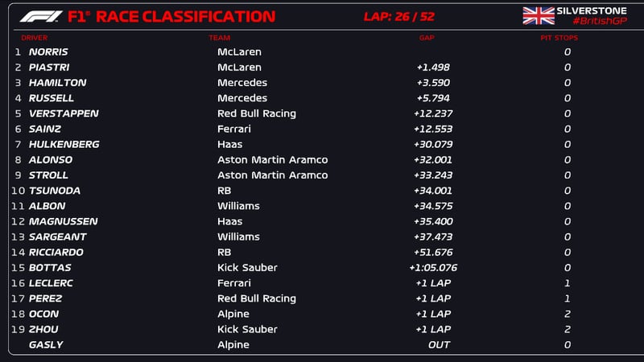
Task: Click Ocon's pit stop count
Action: (568, 314)
